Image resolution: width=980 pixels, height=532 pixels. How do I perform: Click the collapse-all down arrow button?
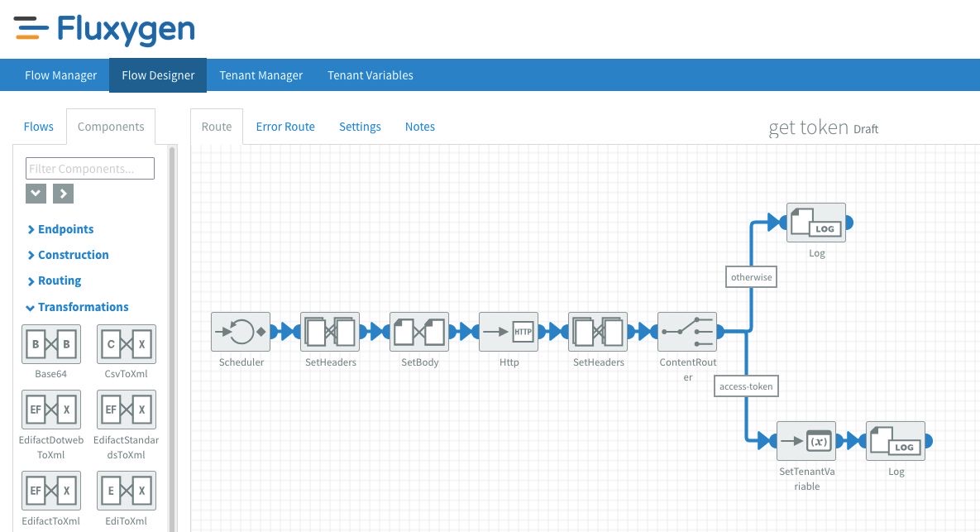(36, 194)
